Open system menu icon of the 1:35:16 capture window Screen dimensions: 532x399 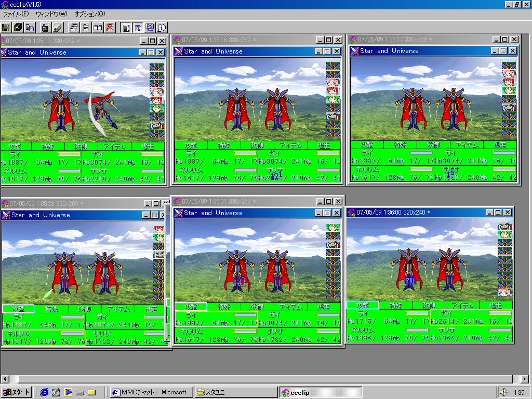(177, 40)
